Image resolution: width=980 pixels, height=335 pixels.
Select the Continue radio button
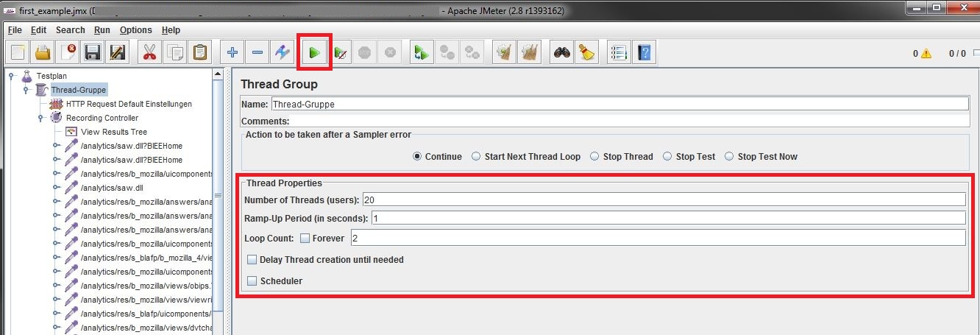[417, 156]
